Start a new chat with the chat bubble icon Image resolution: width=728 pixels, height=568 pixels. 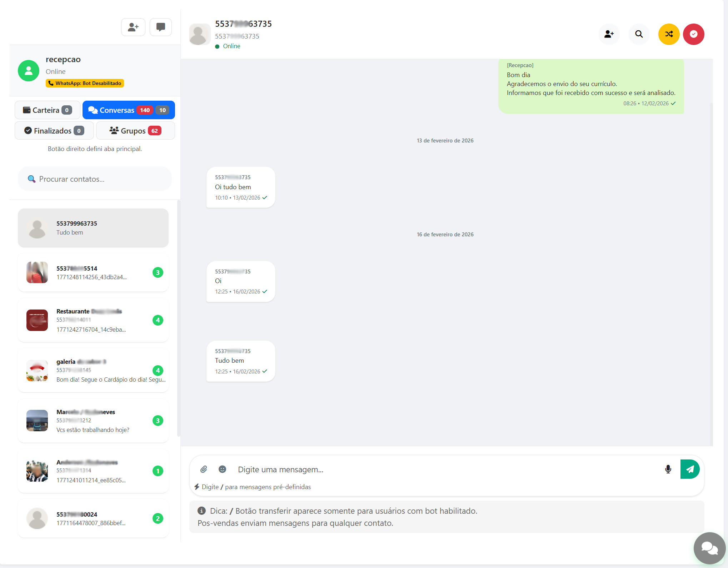pos(160,27)
